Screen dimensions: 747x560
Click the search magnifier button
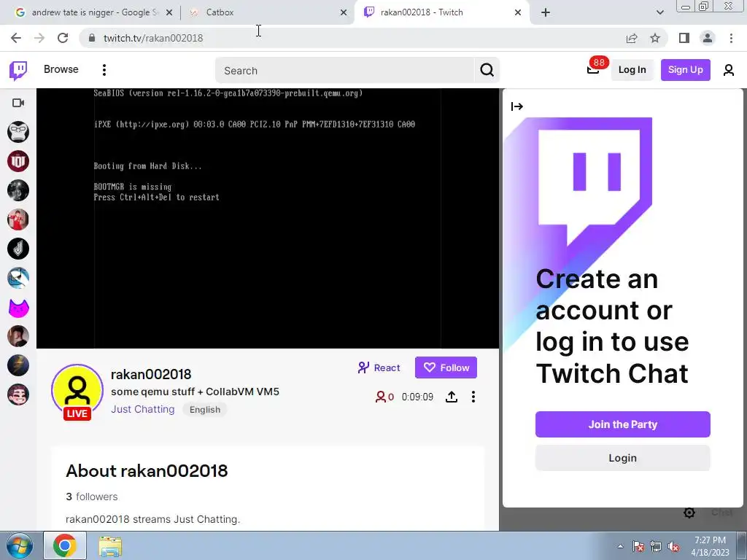(487, 71)
